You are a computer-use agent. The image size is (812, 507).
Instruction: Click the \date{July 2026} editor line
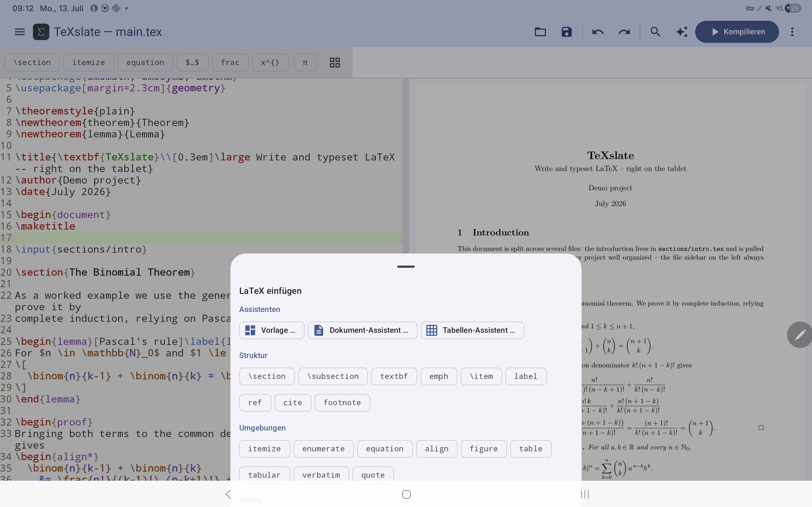[63, 192]
